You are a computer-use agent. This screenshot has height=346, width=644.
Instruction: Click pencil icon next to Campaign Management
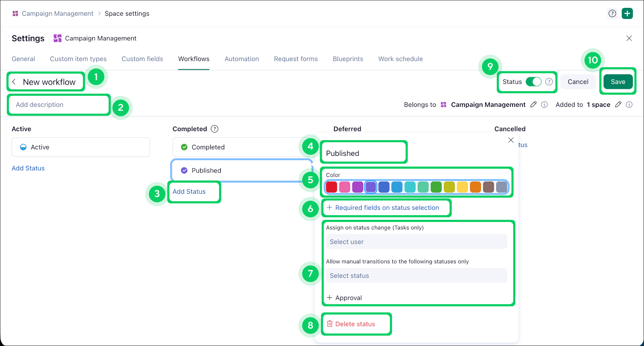533,104
